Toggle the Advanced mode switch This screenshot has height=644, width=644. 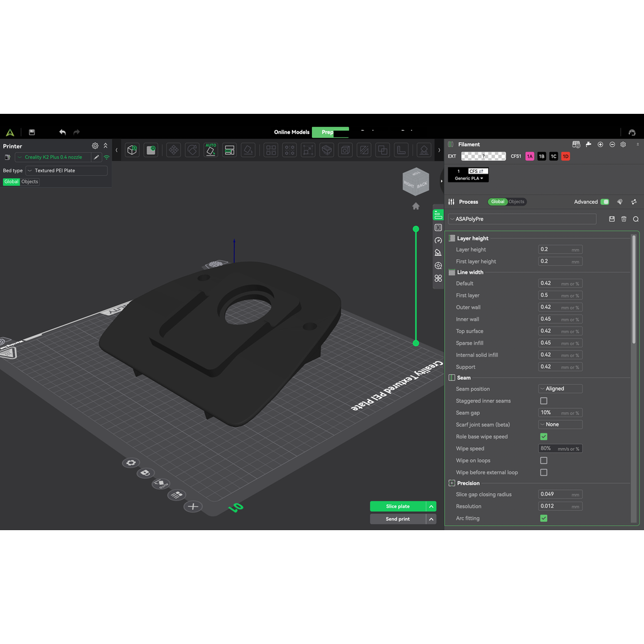[604, 202]
